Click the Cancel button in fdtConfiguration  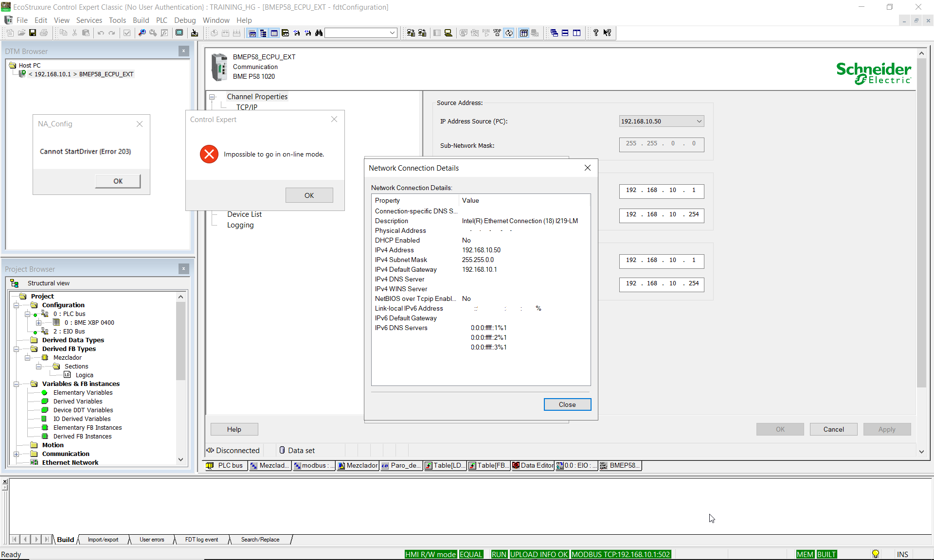tap(833, 429)
